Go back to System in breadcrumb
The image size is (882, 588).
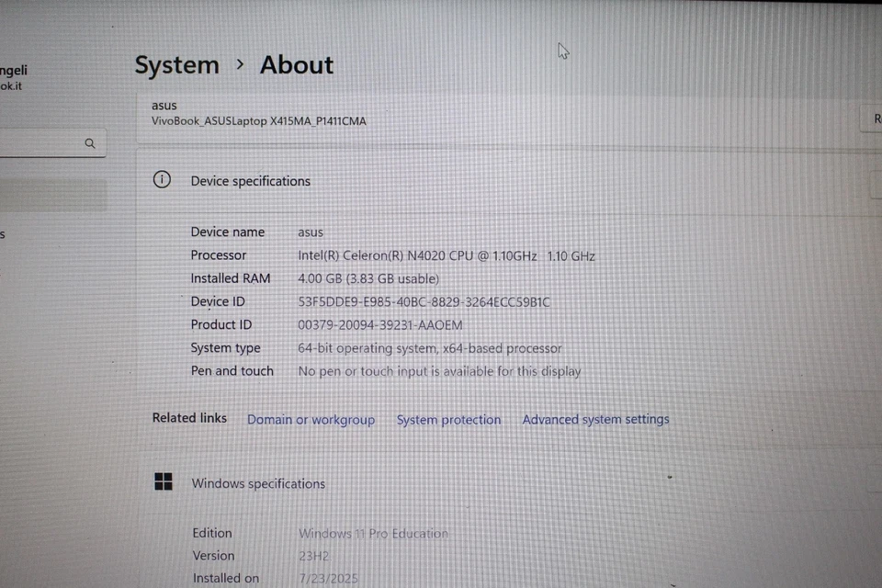pos(176,65)
